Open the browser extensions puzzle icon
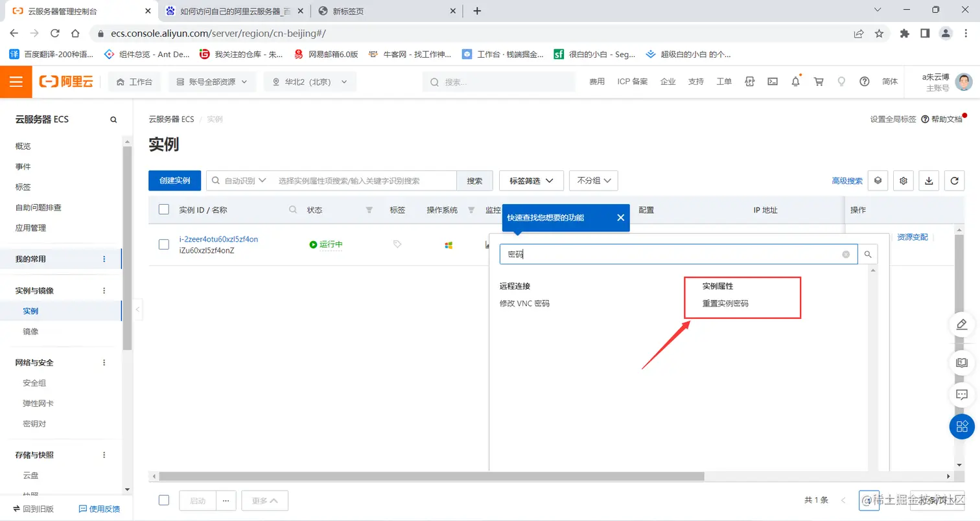The height and width of the screenshot is (521, 980). click(x=905, y=33)
